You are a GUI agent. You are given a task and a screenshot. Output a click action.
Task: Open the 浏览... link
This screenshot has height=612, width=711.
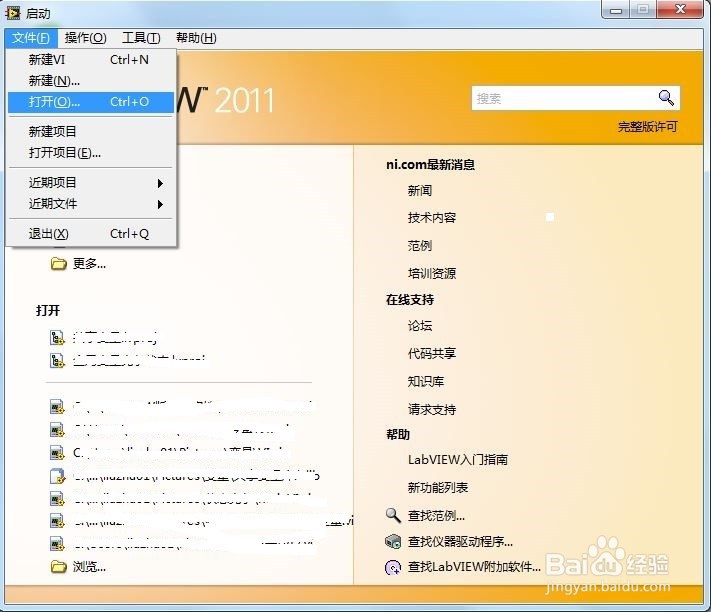[x=89, y=567]
